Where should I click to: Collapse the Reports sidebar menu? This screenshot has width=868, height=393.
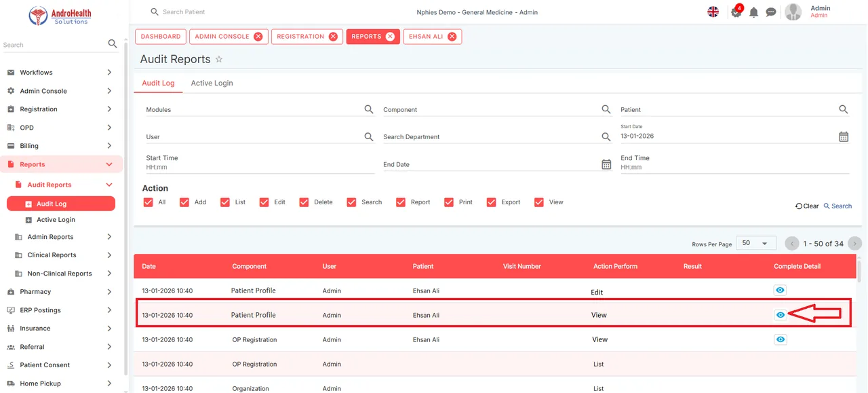(x=109, y=164)
